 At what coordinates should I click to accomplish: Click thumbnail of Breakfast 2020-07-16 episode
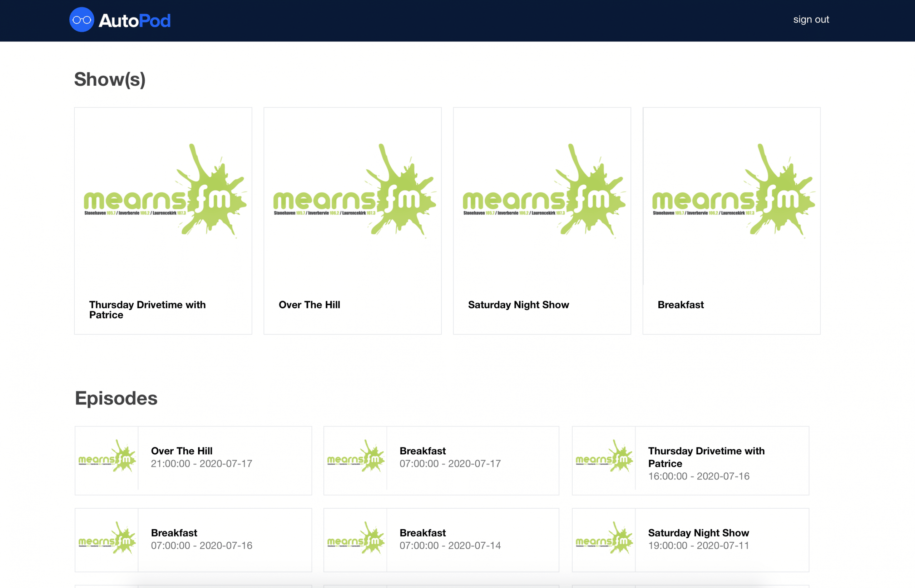coord(107,540)
